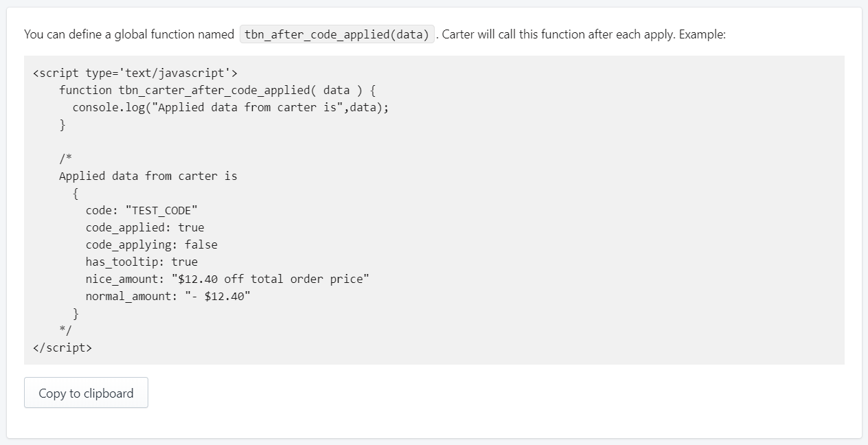Click the closing </script> tag line
The image size is (868, 445).
pyautogui.click(x=62, y=347)
